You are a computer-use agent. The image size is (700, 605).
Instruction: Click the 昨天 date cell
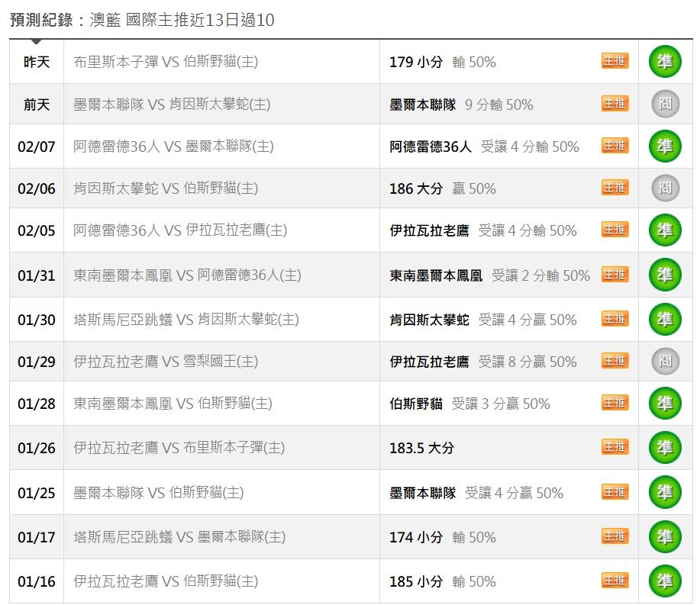(x=37, y=62)
